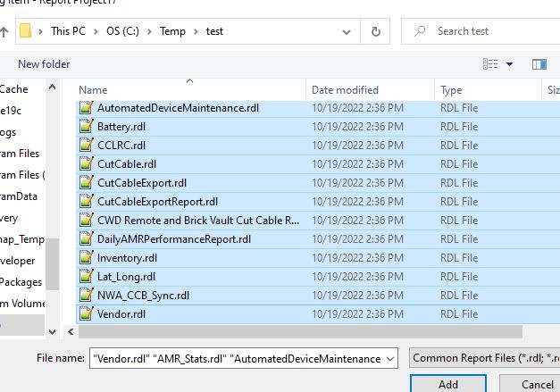
Task: Click the CCLRC.rdl file icon
Action: click(x=86, y=145)
